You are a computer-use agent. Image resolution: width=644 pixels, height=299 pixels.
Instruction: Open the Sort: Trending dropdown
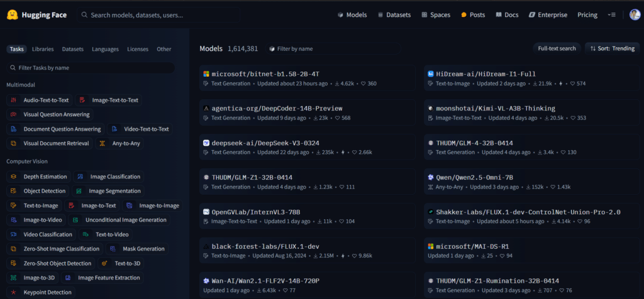613,48
